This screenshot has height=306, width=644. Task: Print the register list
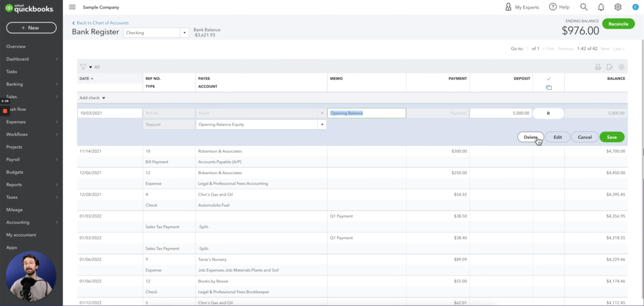598,67
